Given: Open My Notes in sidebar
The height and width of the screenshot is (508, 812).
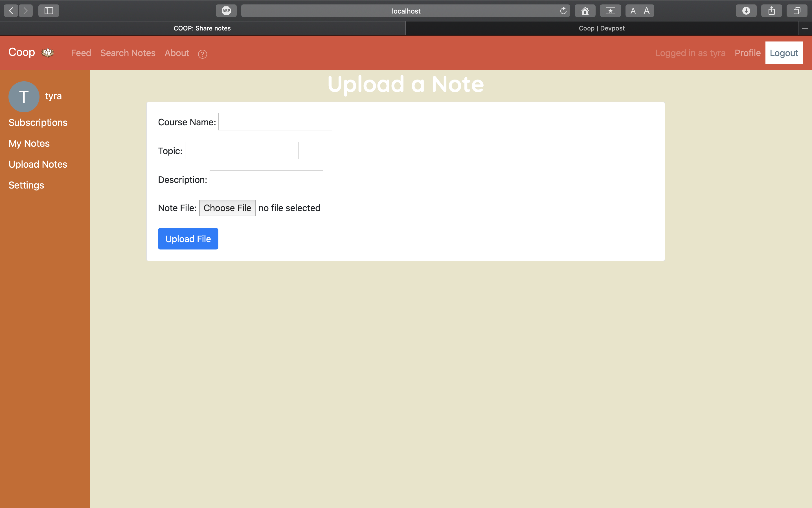Looking at the screenshot, I should click(29, 143).
